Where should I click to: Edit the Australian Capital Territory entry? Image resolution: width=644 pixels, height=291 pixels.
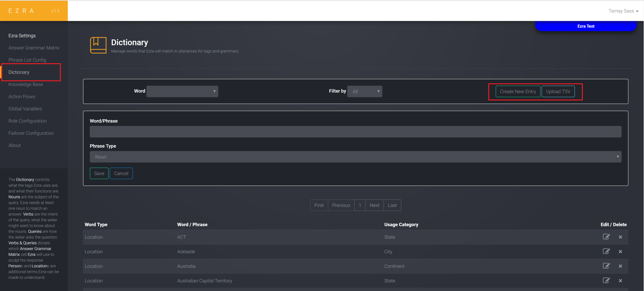click(x=606, y=280)
